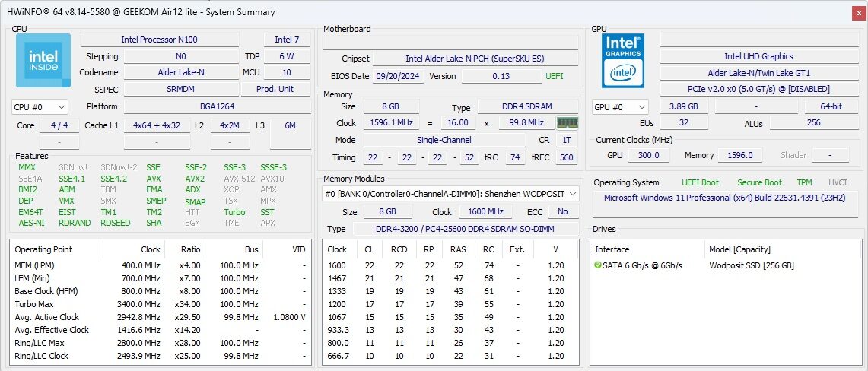The height and width of the screenshot is (371, 868).
Task: Click the green UEFI label near BIOS version
Action: (x=554, y=76)
